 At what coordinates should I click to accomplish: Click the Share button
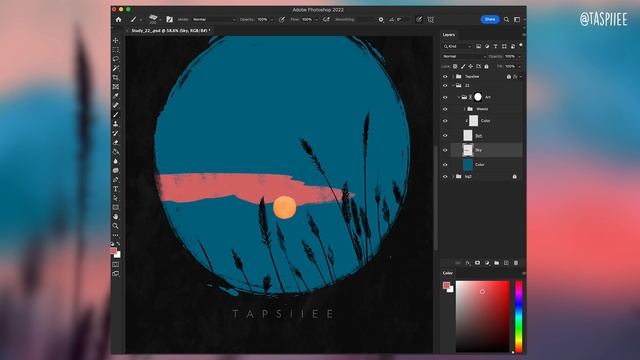point(490,19)
